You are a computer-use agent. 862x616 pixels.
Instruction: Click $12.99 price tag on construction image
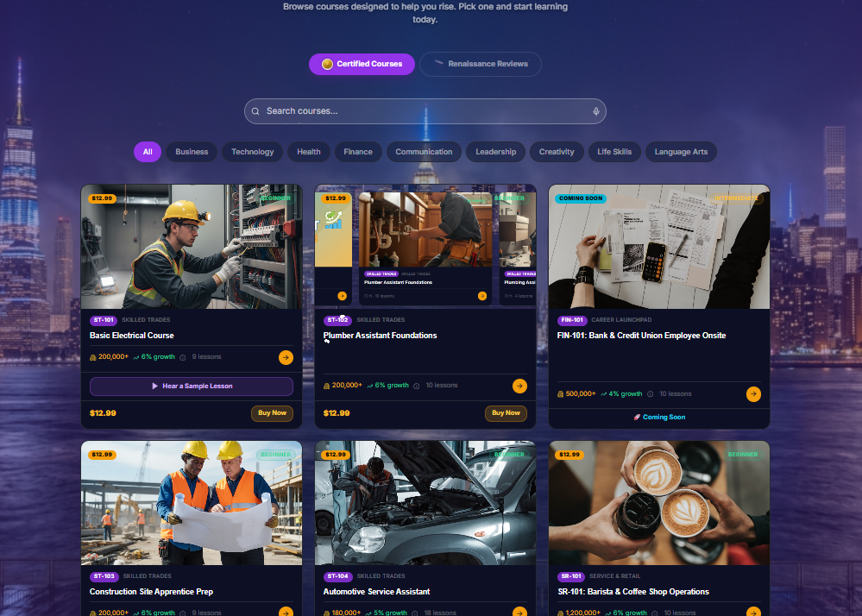coord(103,455)
